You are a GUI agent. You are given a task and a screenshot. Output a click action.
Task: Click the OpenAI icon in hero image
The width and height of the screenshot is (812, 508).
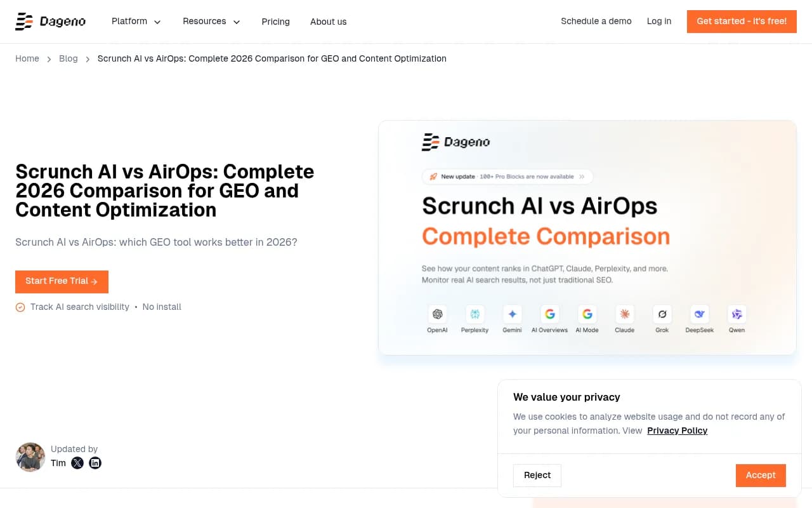437,314
